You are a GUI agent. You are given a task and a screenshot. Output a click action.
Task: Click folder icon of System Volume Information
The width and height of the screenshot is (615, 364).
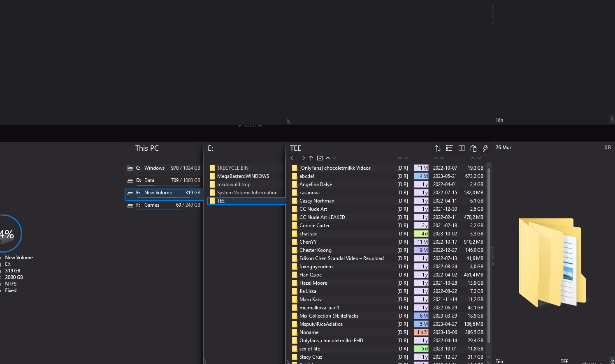click(x=212, y=193)
